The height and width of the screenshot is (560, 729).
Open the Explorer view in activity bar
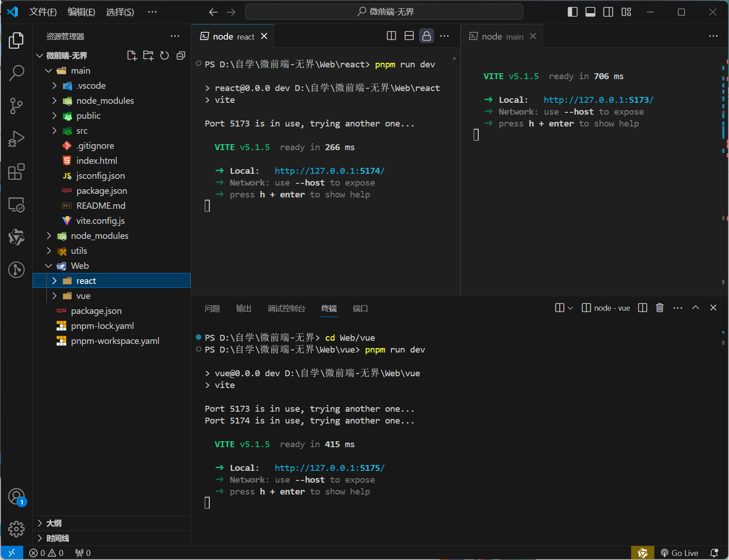click(16, 40)
